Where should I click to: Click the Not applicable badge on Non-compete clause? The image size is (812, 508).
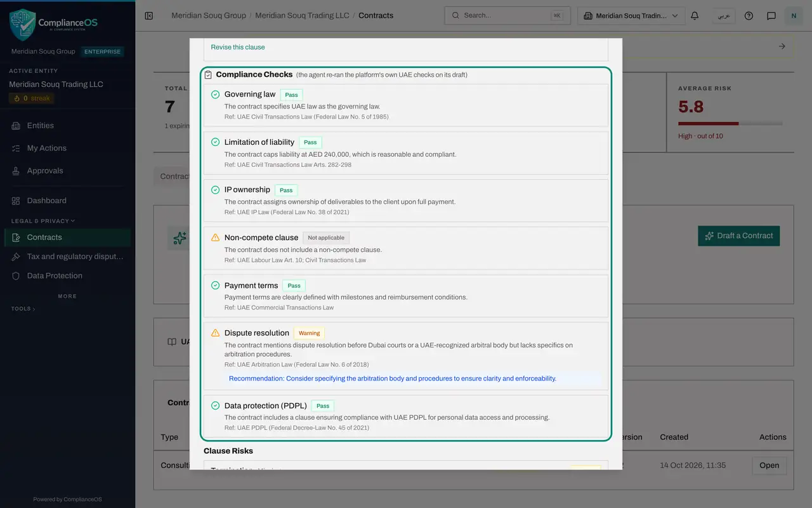(326, 237)
